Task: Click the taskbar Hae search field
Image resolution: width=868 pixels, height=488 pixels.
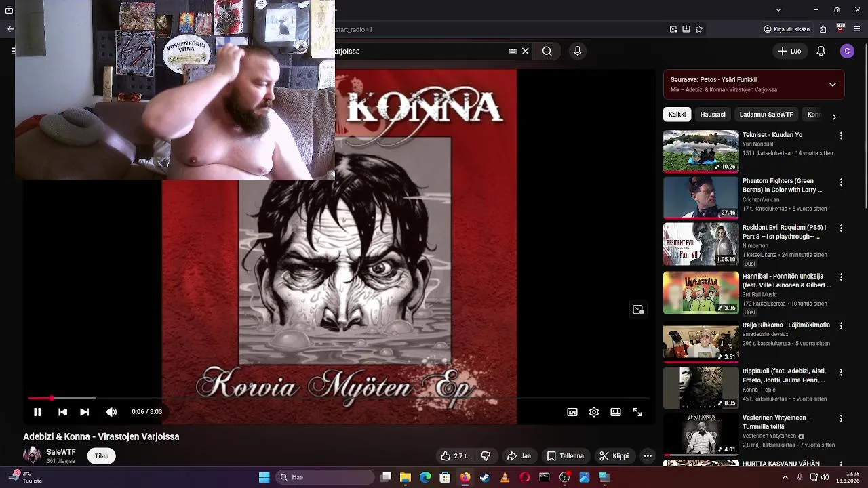Action: pos(325,477)
